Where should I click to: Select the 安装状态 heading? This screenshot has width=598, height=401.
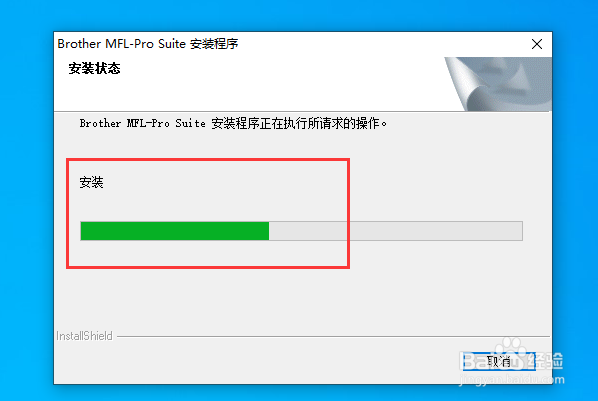94,69
